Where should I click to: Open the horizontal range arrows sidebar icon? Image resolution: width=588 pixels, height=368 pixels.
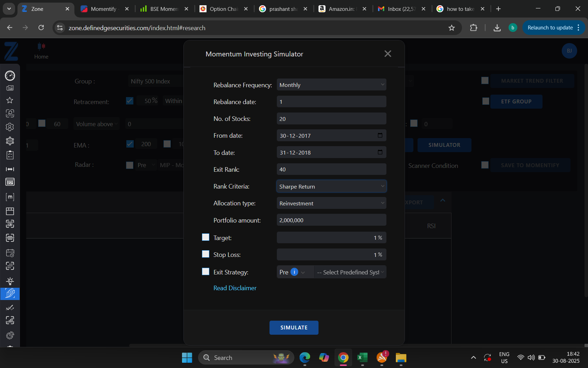(10, 169)
